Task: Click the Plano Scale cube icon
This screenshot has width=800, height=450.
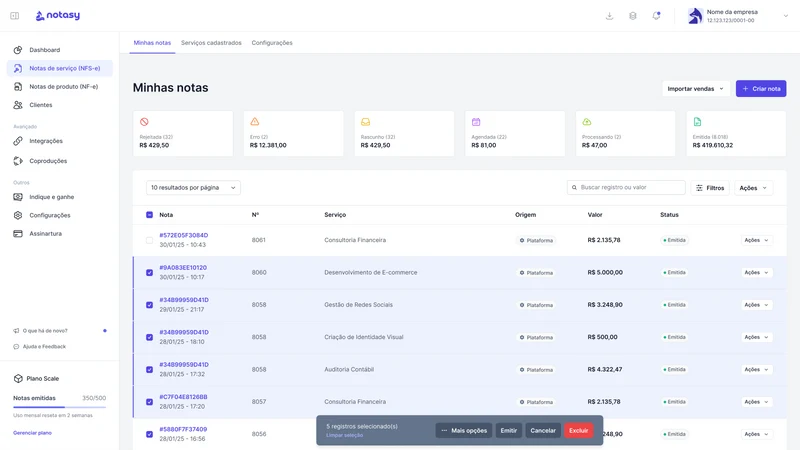Action: pos(18,379)
